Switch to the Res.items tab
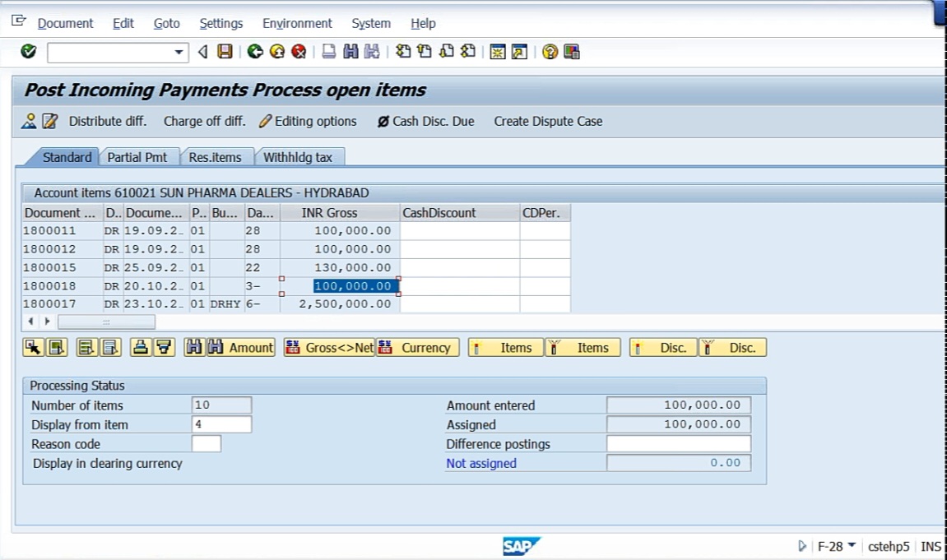 (x=215, y=158)
